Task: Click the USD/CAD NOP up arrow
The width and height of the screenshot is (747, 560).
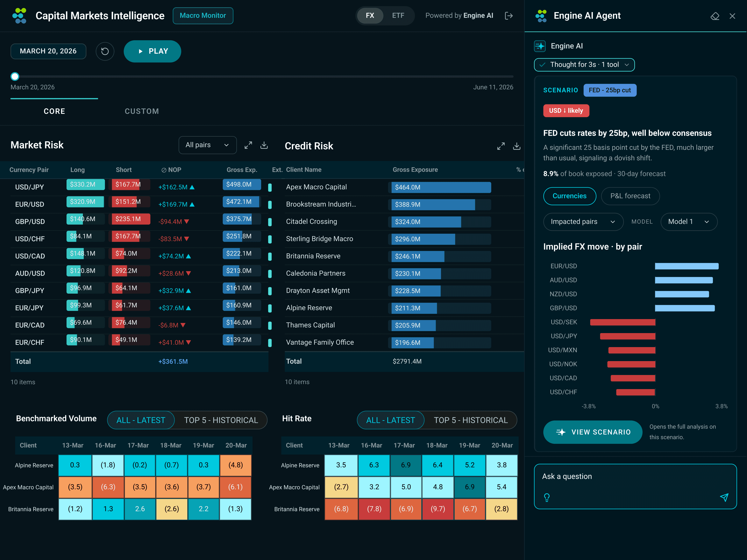Action: click(x=189, y=256)
